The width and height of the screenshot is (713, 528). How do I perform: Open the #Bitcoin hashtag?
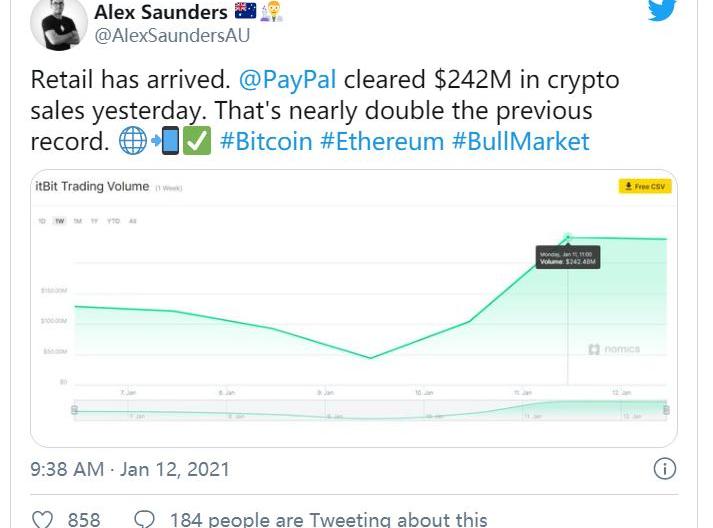pos(266,141)
